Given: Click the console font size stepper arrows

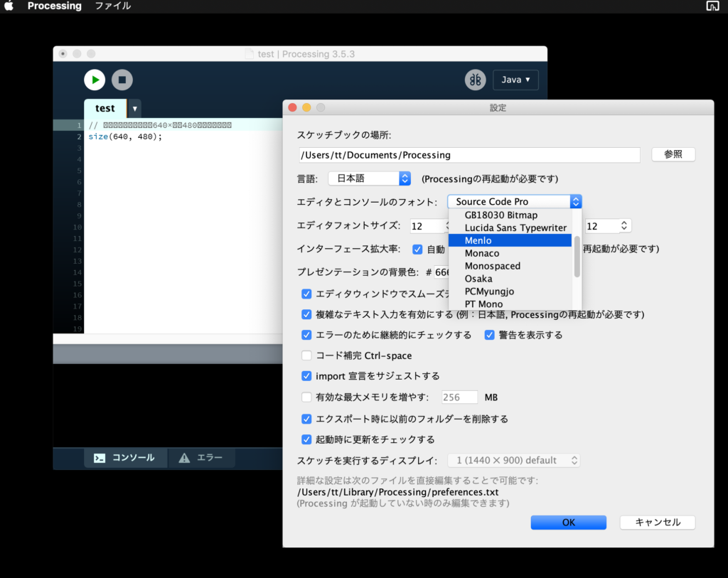Looking at the screenshot, I should pyautogui.click(x=624, y=225).
